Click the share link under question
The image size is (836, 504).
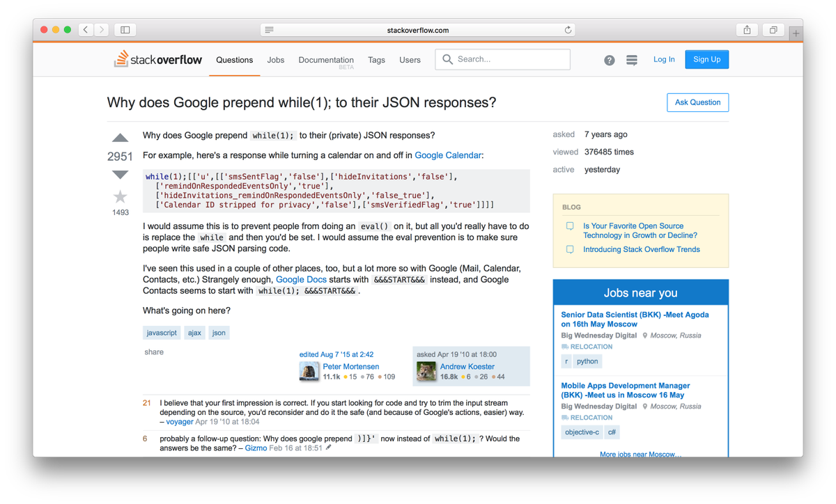pos(154,352)
